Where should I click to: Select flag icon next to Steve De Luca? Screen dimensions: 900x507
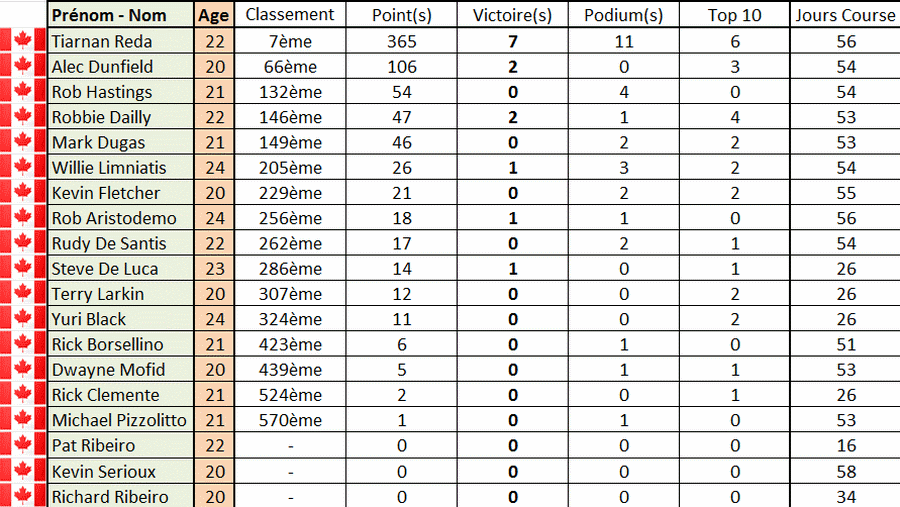coord(22,268)
